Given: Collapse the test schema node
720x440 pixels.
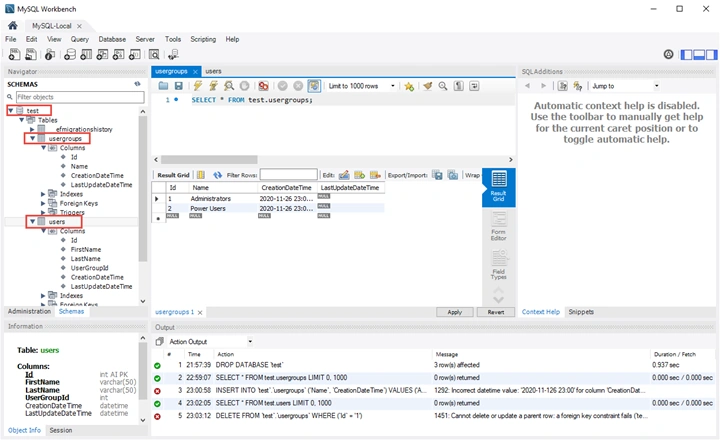Looking at the screenshot, I should pos(11,111).
